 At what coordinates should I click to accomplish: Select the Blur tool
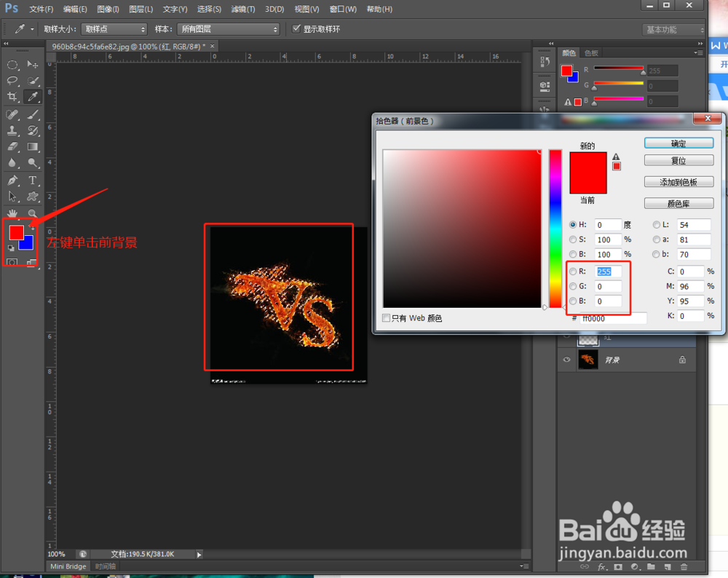click(x=12, y=163)
